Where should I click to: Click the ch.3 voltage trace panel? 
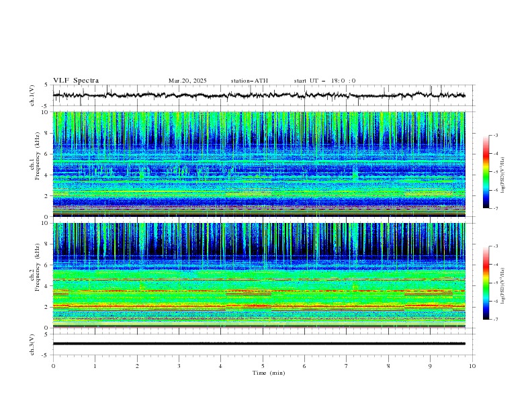(263, 345)
